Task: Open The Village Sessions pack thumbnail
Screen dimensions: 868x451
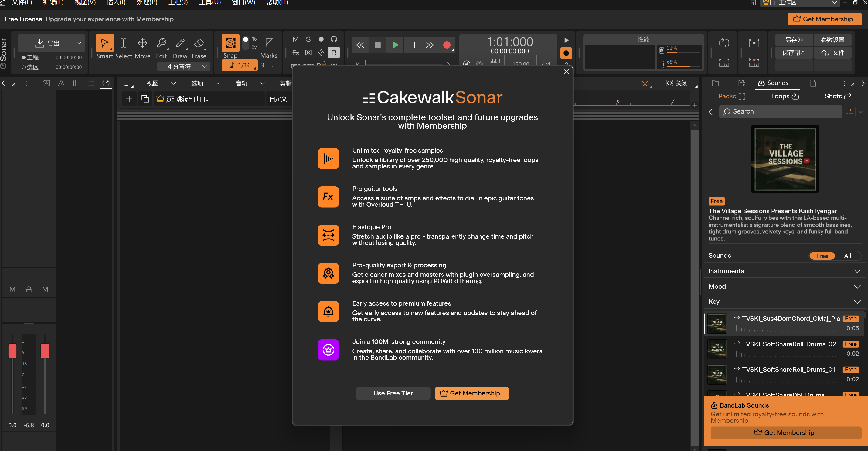Action: [785, 159]
